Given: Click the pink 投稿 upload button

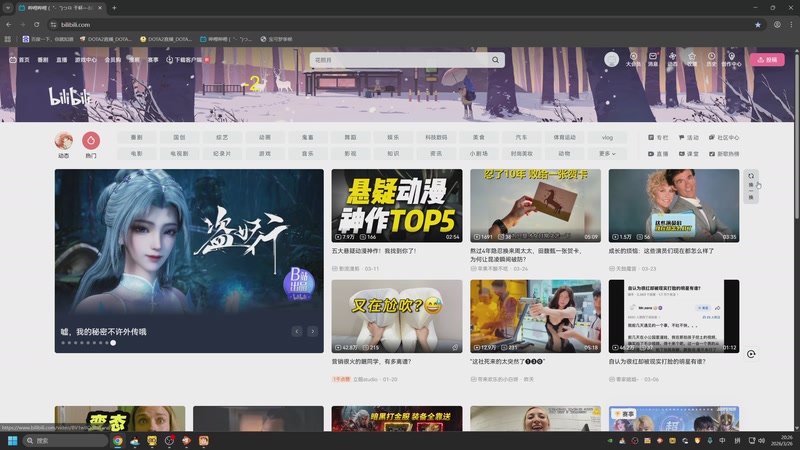Looking at the screenshot, I should 767,60.
